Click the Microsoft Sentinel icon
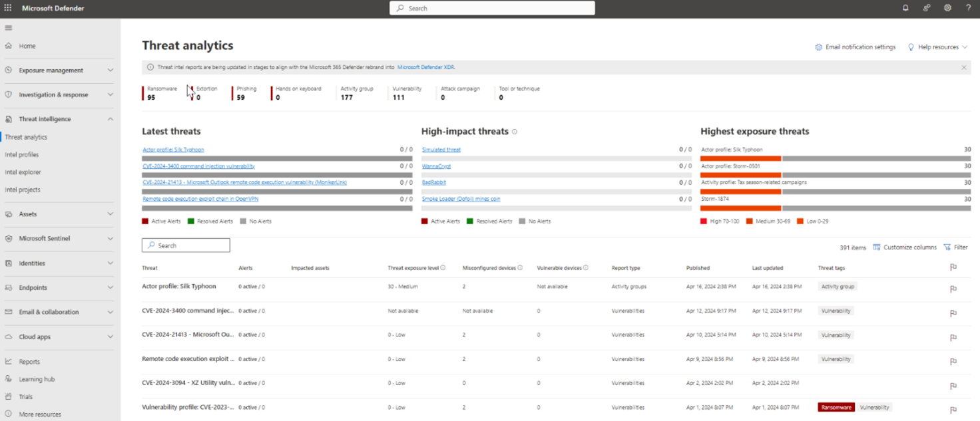Viewport: 980px width, 421px height. click(9, 238)
